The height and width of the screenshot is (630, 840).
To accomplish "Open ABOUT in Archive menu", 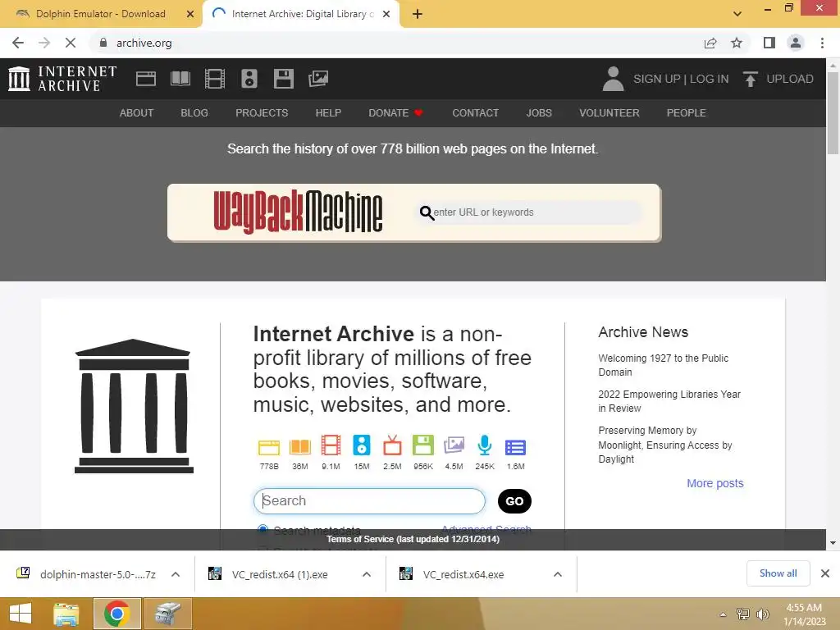I will point(137,113).
